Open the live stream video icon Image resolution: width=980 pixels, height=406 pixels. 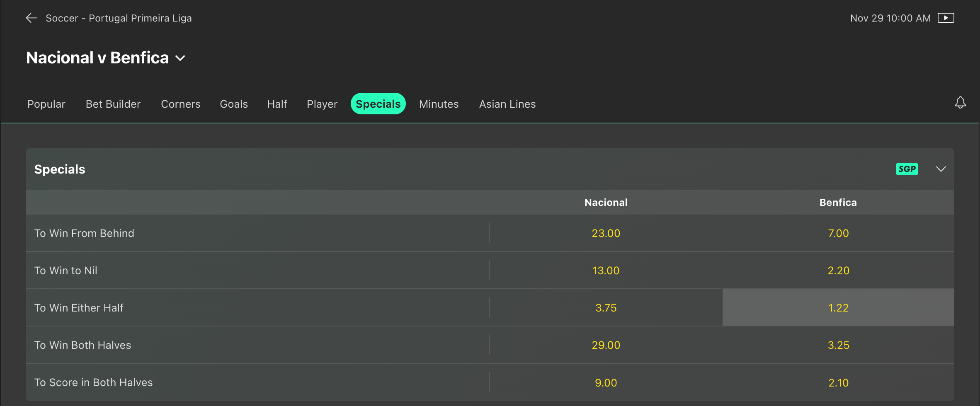click(x=946, y=18)
